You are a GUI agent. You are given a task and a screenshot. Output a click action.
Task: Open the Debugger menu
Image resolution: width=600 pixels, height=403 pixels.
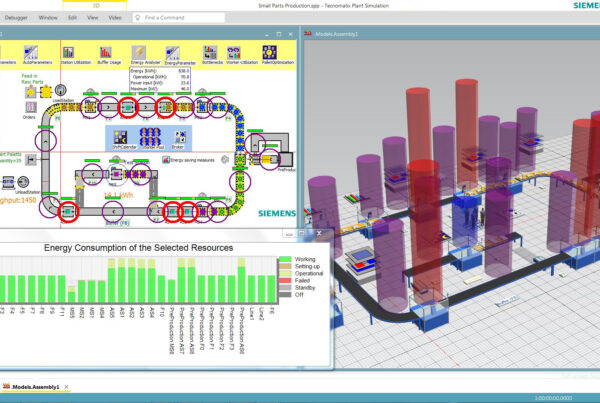coord(16,18)
